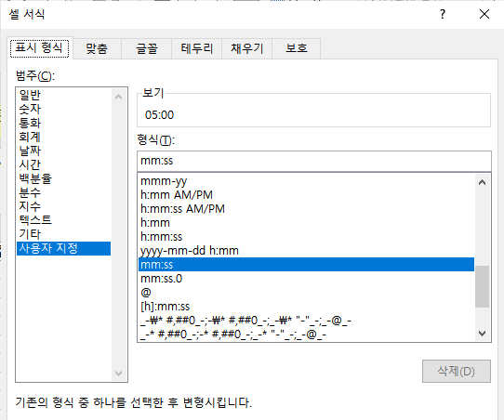Click category list scroll down arrow
504x420 pixels.
pyautogui.click(x=119, y=374)
